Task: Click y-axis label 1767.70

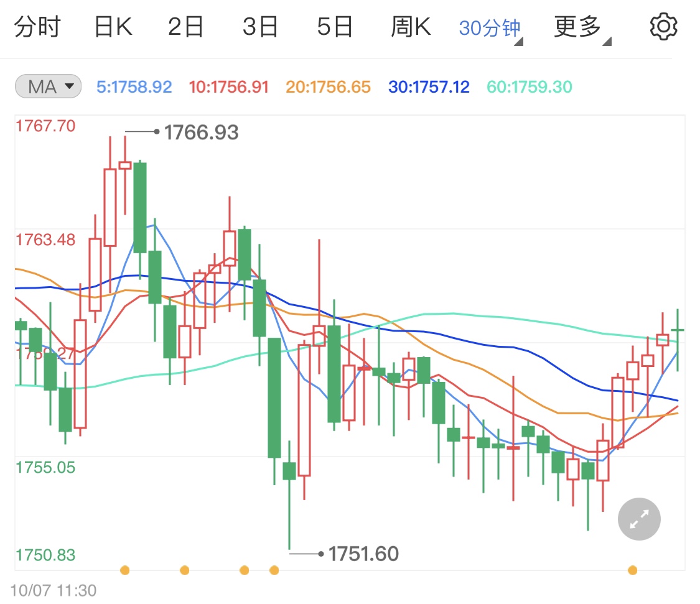Action: [x=45, y=126]
